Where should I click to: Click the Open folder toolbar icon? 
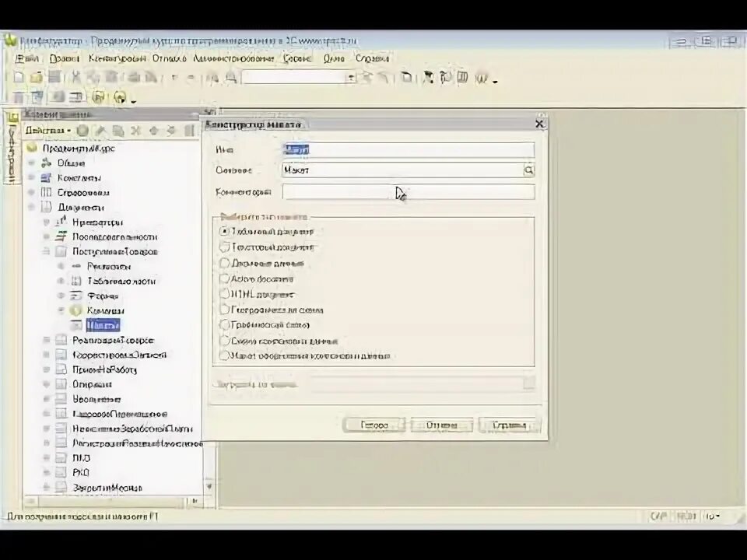tap(37, 77)
